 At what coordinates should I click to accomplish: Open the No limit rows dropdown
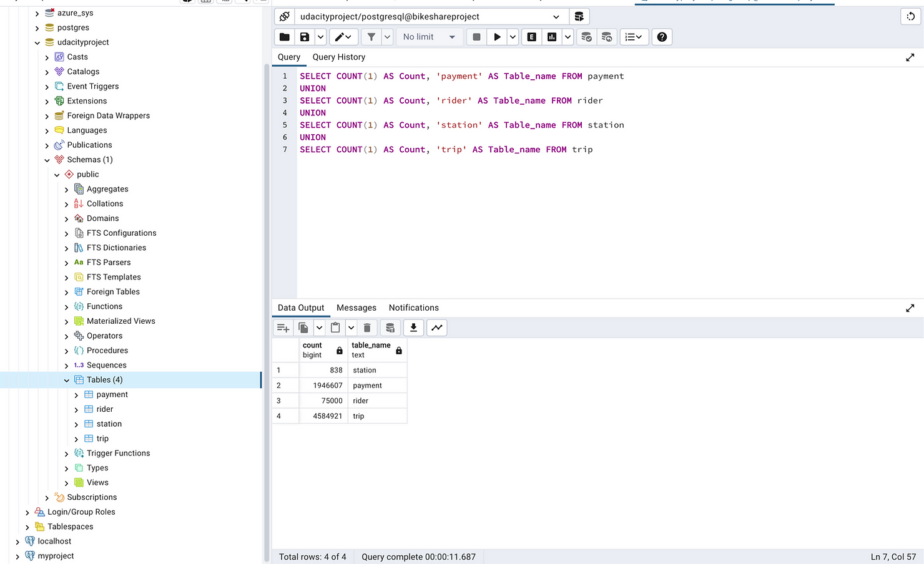pos(430,37)
